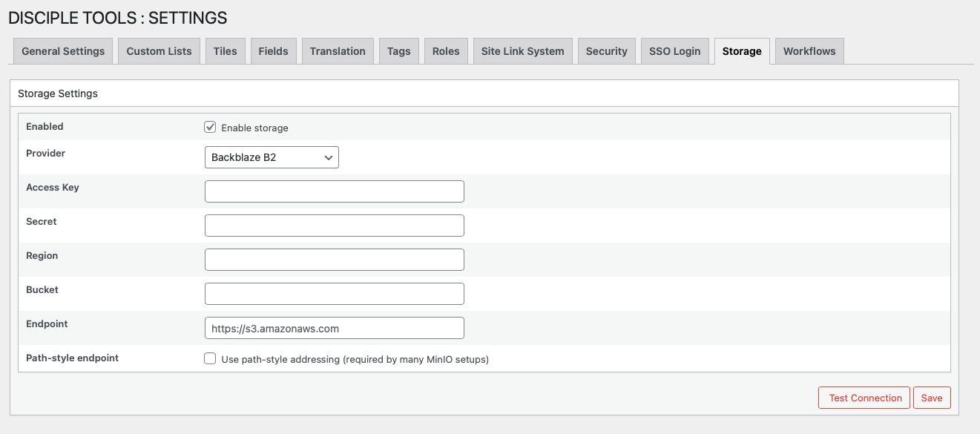Viewport: 980px width, 434px height.
Task: Switch to the Tags tab
Action: point(398,51)
